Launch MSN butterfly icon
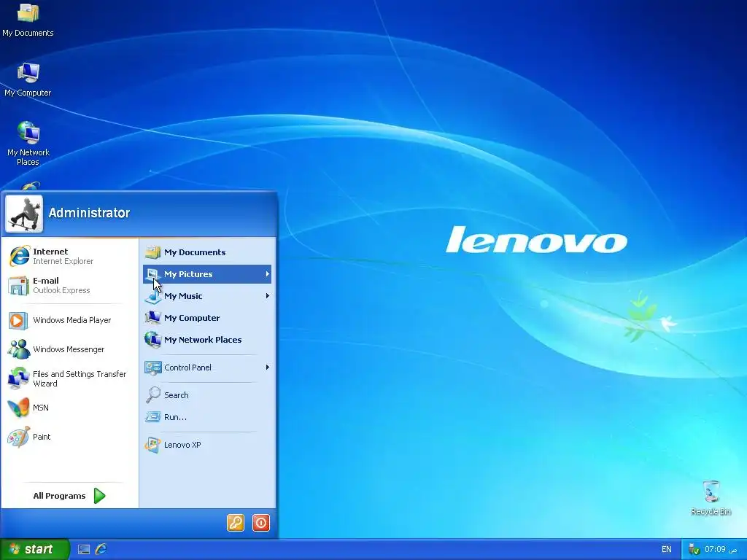747x560 pixels. [18, 408]
